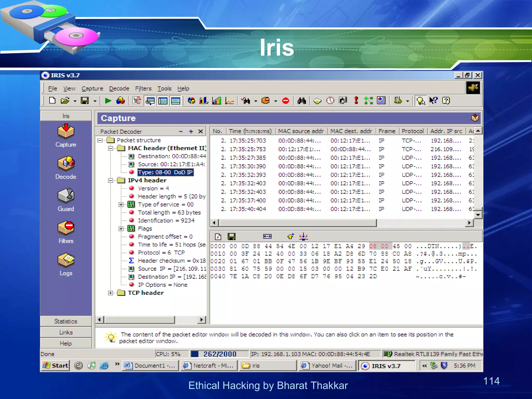Screen dimensions: 532x399
Task: Click the binoculars search toolbar icon
Action: pyautogui.click(x=302, y=101)
